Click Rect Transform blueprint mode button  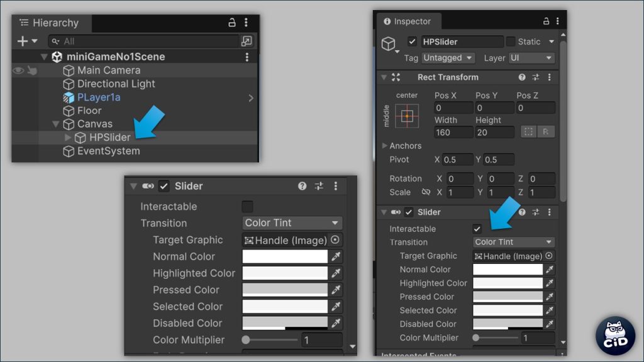(x=528, y=132)
